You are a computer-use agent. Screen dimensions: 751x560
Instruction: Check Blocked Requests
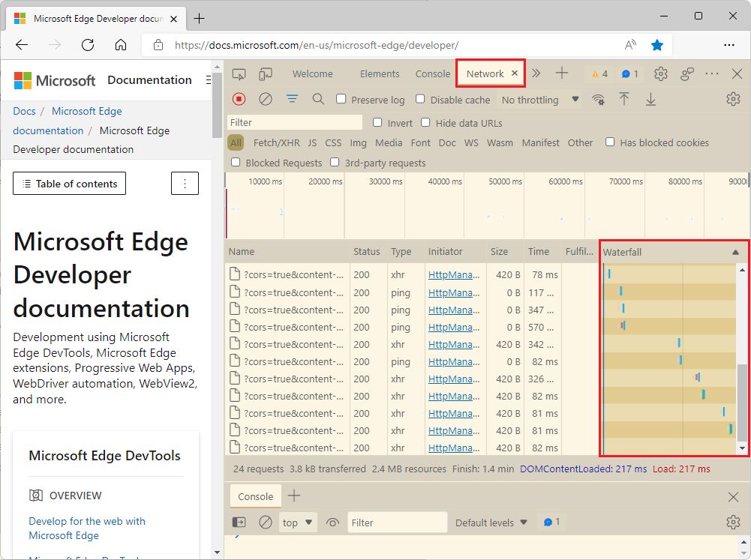236,162
